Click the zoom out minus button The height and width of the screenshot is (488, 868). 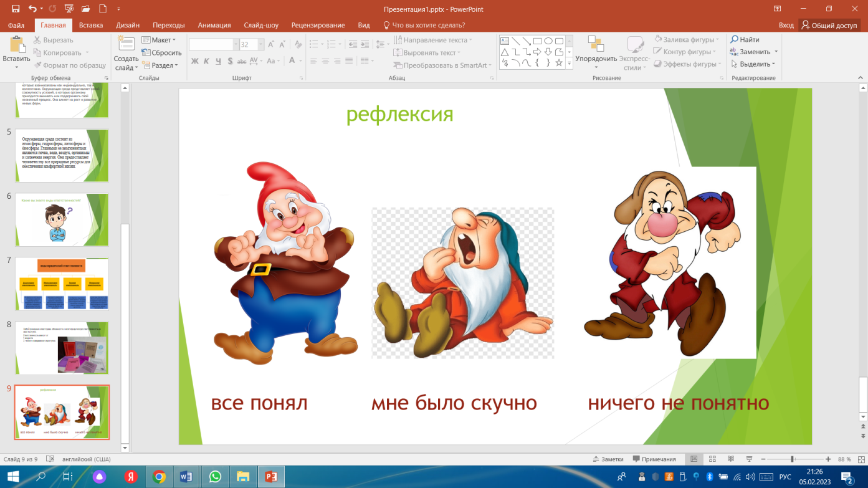[x=763, y=459]
